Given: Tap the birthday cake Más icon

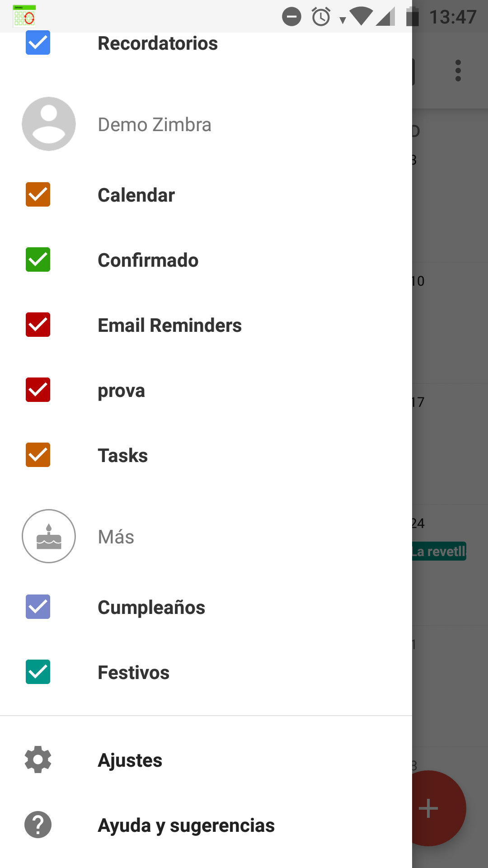Looking at the screenshot, I should click(x=49, y=536).
